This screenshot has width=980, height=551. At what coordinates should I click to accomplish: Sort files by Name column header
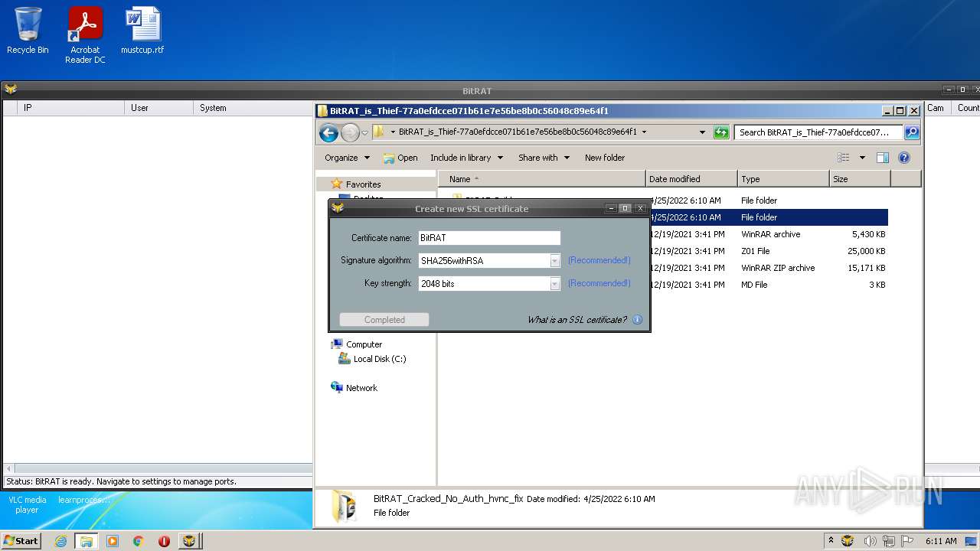pyautogui.click(x=542, y=179)
